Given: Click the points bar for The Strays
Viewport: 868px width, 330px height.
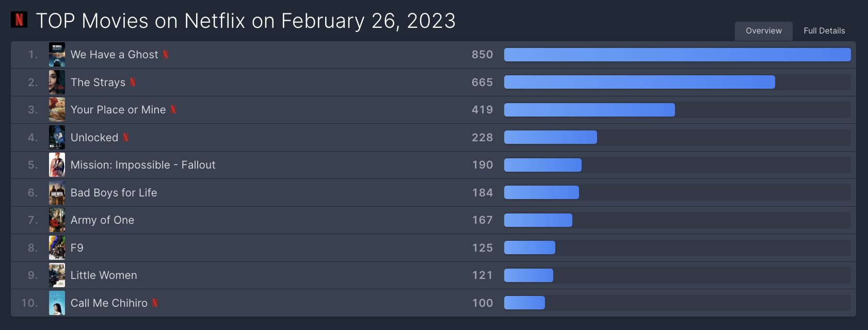Looking at the screenshot, I should coord(639,82).
